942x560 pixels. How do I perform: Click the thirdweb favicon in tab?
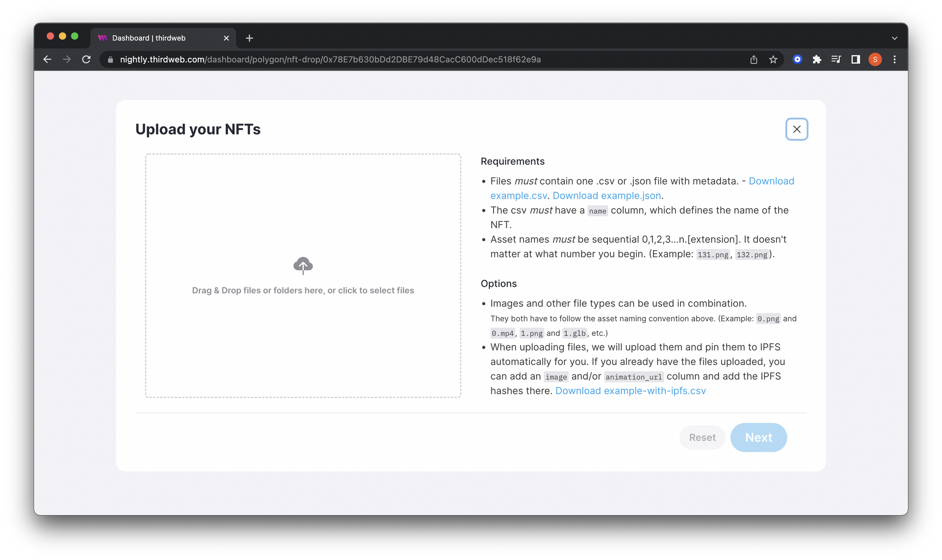click(102, 38)
